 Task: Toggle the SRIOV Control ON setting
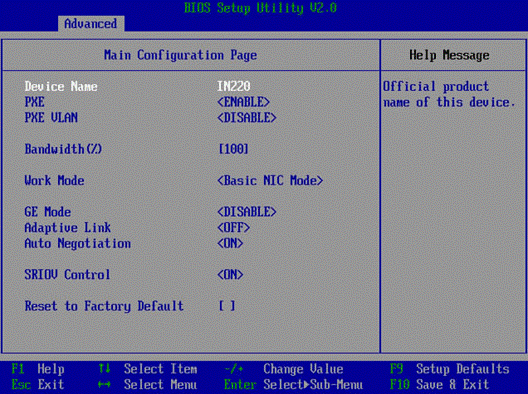(230, 275)
